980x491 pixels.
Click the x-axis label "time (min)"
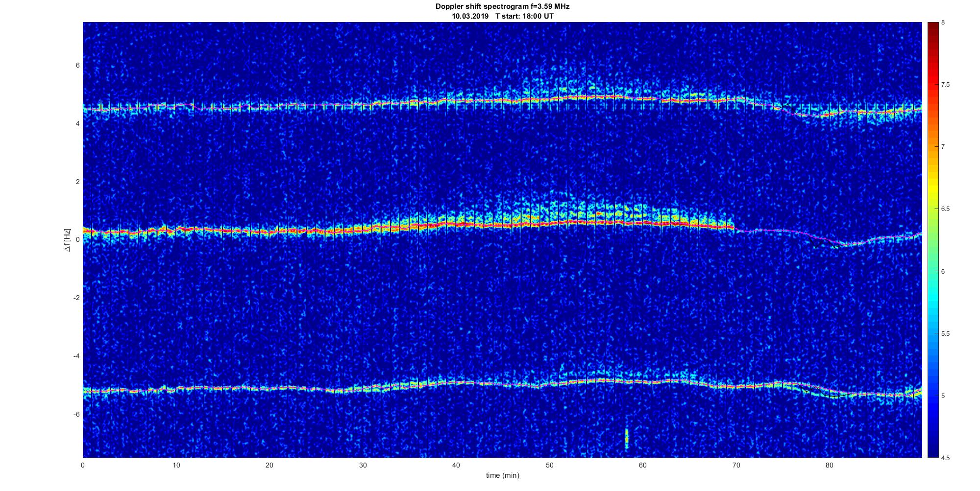point(502,475)
